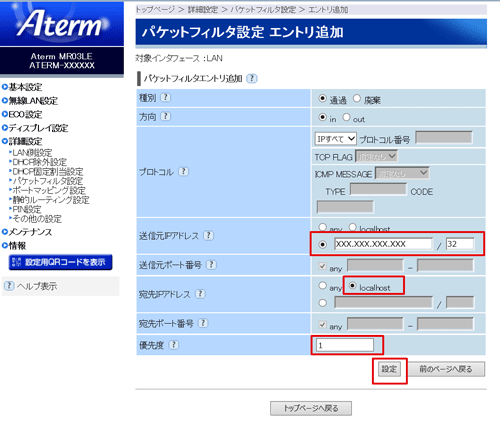Image resolution: width=500 pixels, height=432 pixels.
Task: Click the help icon next to 方向
Action: pos(166,116)
